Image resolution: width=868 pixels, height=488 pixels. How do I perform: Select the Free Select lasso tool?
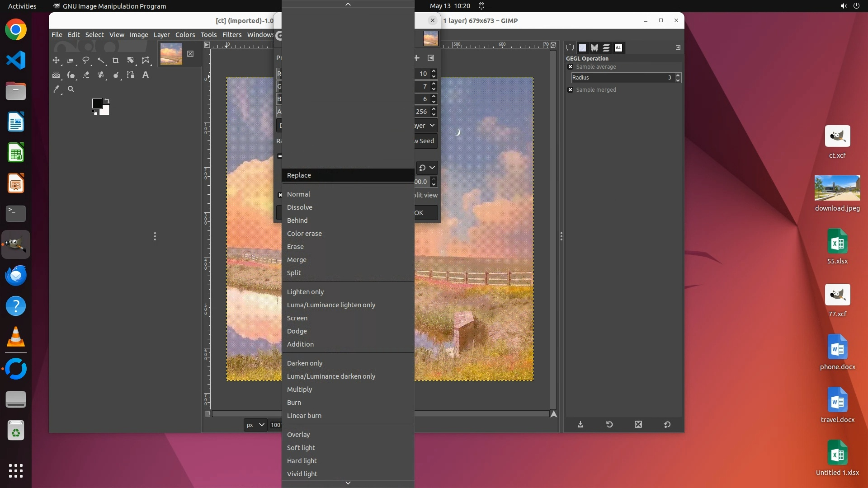[86, 61]
